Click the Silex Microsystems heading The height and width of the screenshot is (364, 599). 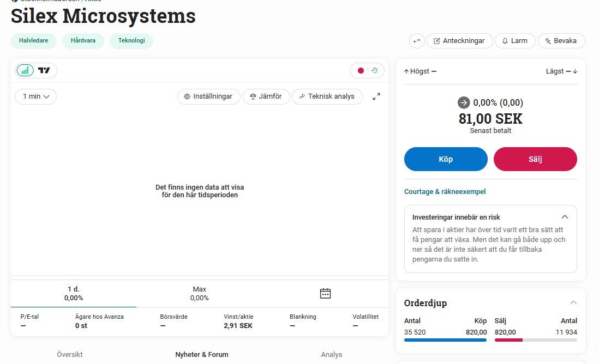pos(103,16)
